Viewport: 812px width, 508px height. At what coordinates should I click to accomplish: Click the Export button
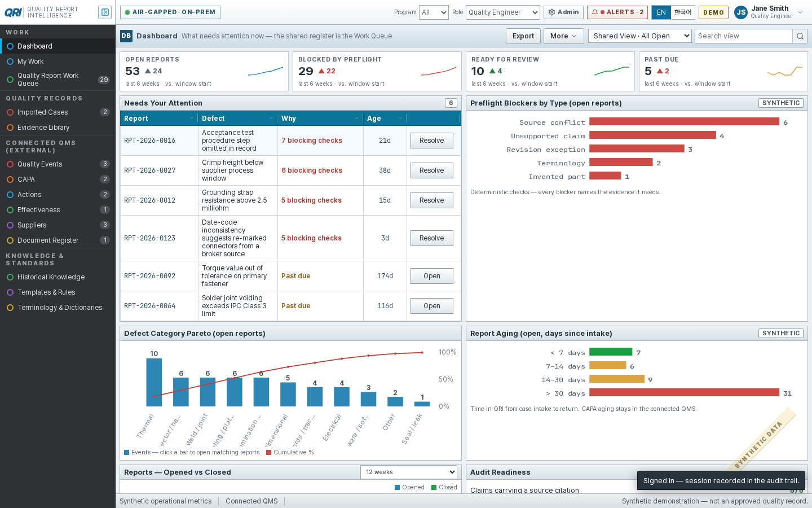click(x=523, y=36)
